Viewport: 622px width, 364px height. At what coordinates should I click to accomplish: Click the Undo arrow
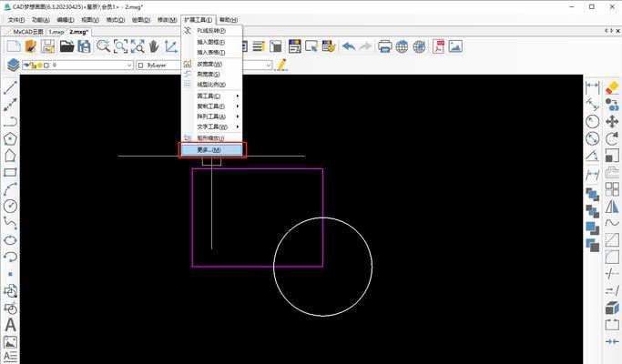click(x=349, y=46)
